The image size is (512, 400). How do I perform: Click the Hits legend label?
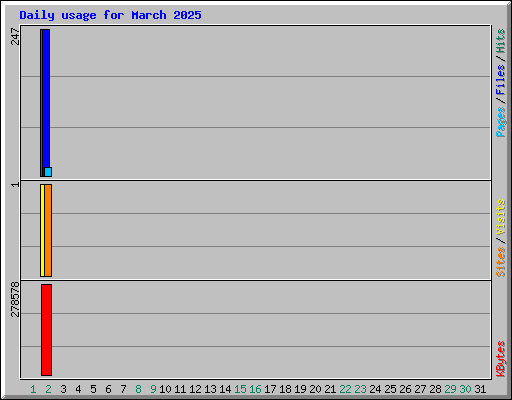501,41
